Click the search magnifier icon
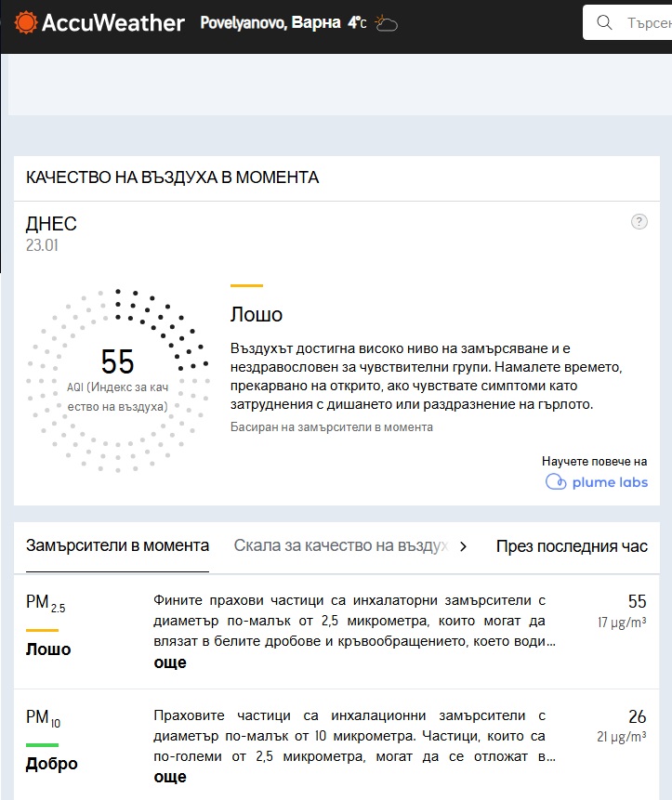Screen dimensions: 672x800 point(604,22)
